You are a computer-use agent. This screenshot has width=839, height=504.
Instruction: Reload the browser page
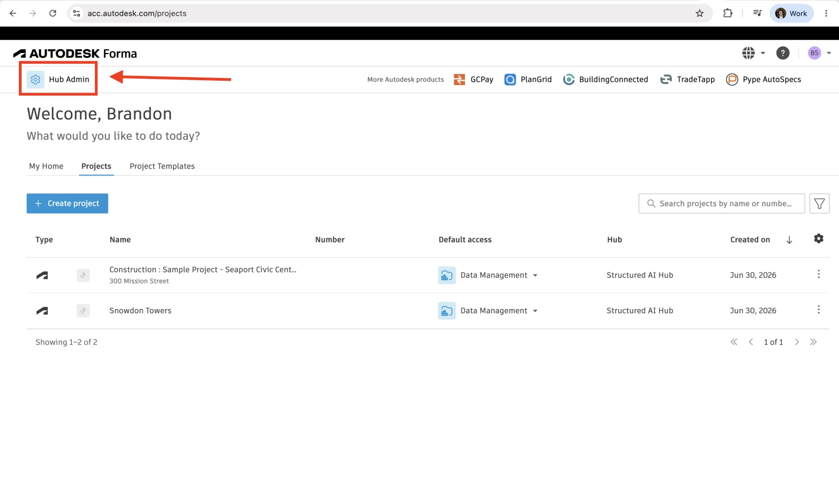click(53, 13)
